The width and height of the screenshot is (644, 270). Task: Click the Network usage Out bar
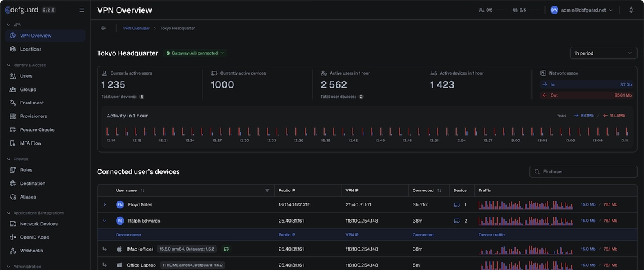pyautogui.click(x=588, y=95)
